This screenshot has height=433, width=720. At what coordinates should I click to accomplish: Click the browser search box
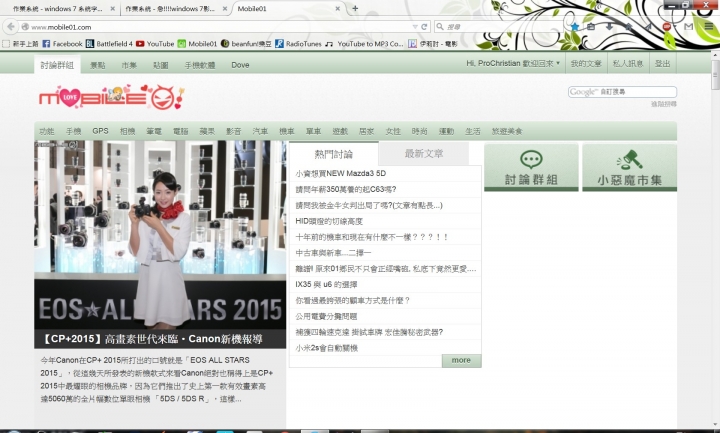(x=501, y=27)
